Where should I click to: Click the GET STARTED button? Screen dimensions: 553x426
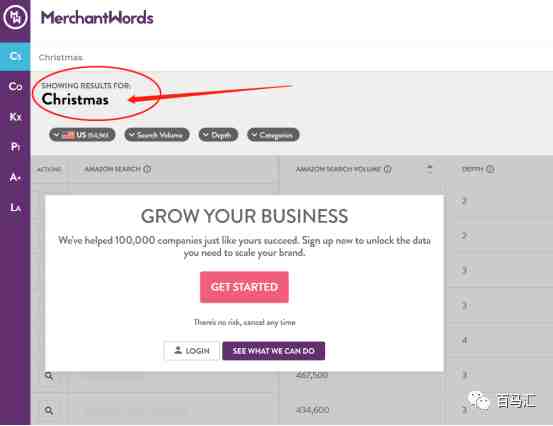(x=244, y=287)
